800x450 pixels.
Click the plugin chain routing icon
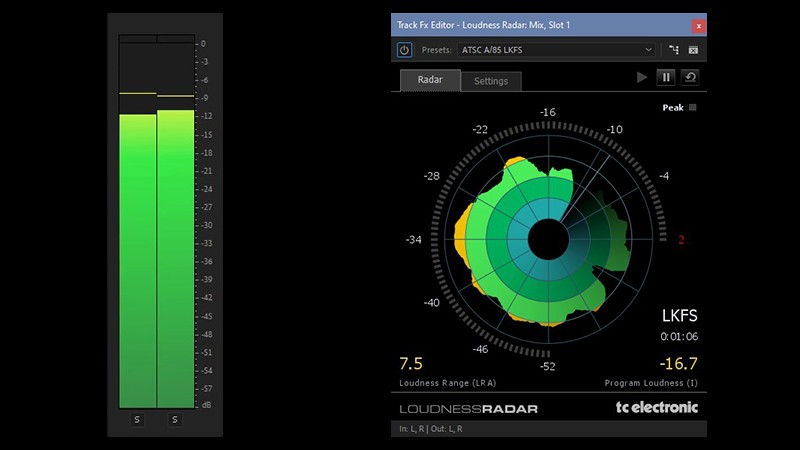click(674, 50)
